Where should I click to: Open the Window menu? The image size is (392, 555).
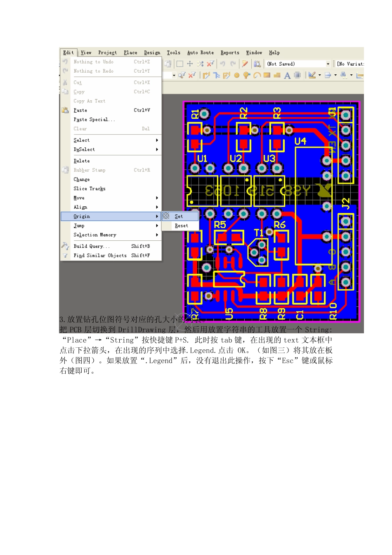[x=254, y=52]
